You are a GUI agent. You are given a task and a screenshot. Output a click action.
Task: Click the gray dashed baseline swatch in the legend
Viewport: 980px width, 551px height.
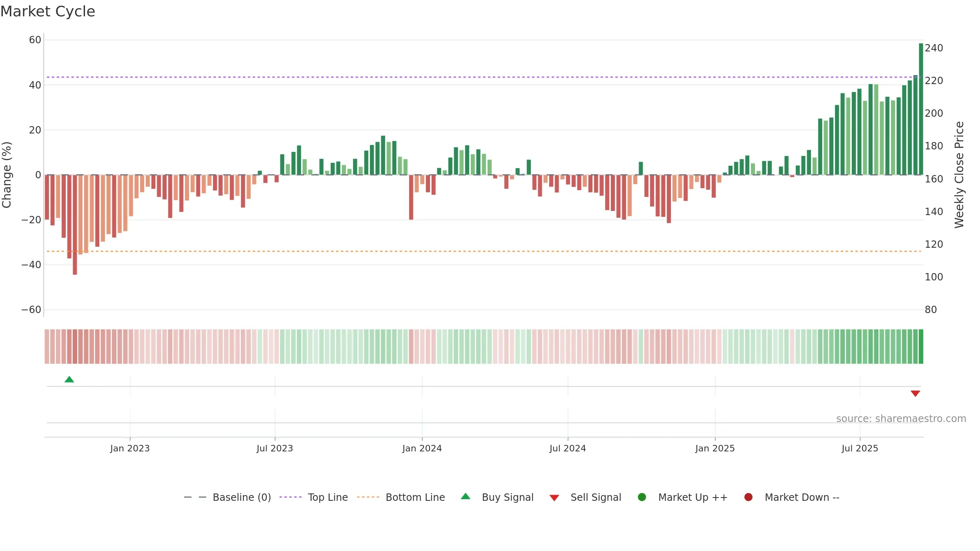click(195, 497)
